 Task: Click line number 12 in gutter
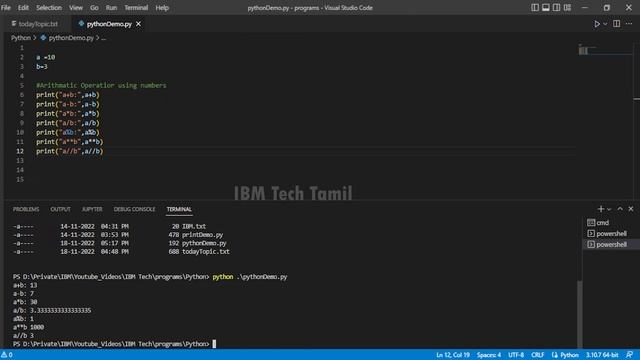coord(20,151)
